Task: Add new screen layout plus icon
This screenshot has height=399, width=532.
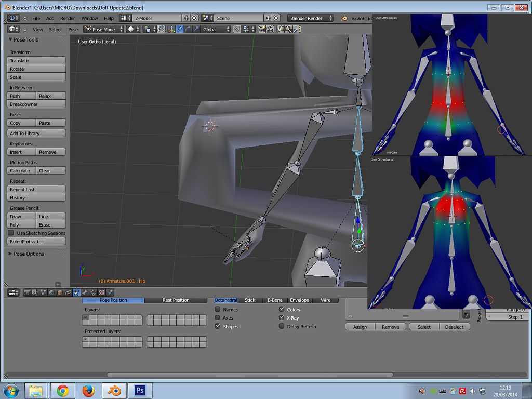Action: tap(187, 18)
